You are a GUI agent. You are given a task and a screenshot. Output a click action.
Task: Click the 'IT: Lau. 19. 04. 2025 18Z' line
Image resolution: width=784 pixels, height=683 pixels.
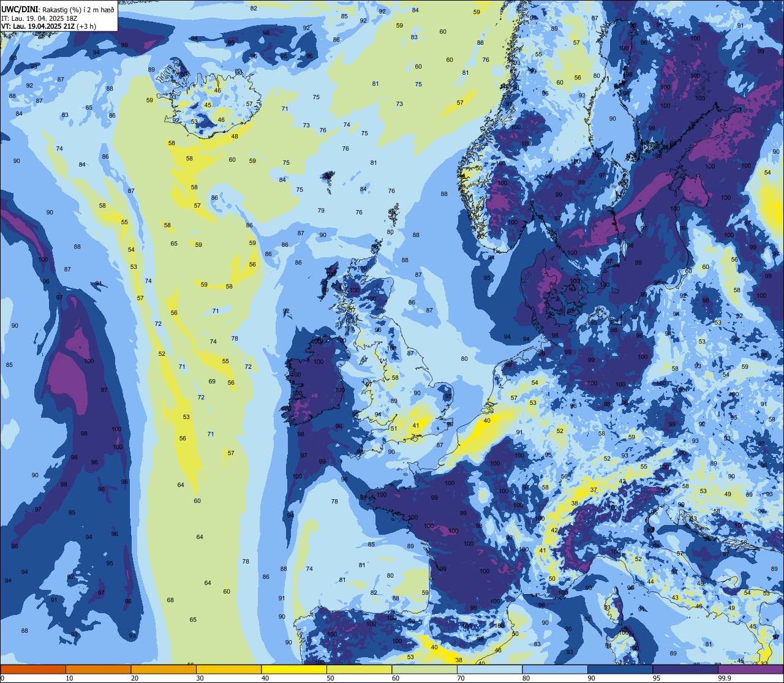pyautogui.click(x=39, y=18)
